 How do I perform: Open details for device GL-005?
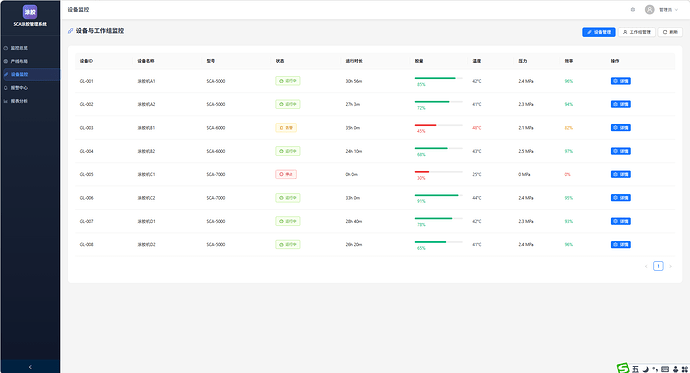pyautogui.click(x=620, y=175)
